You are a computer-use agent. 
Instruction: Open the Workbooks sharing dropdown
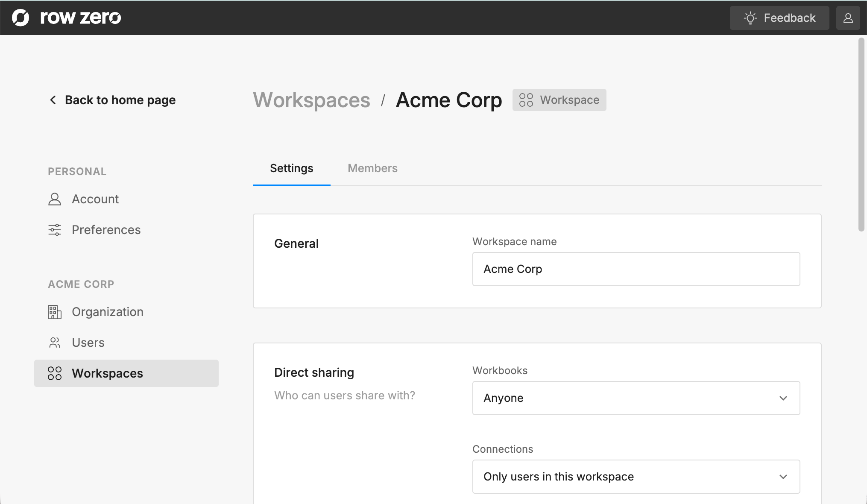636,398
